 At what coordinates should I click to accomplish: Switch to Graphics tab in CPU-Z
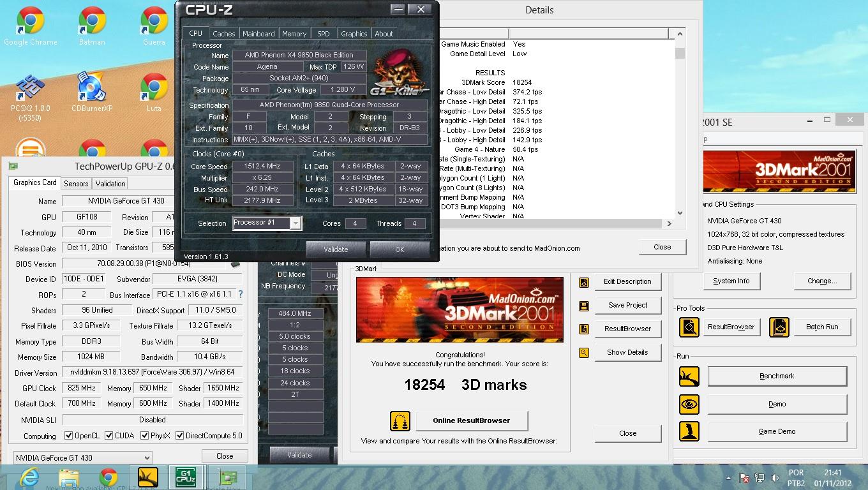[354, 34]
